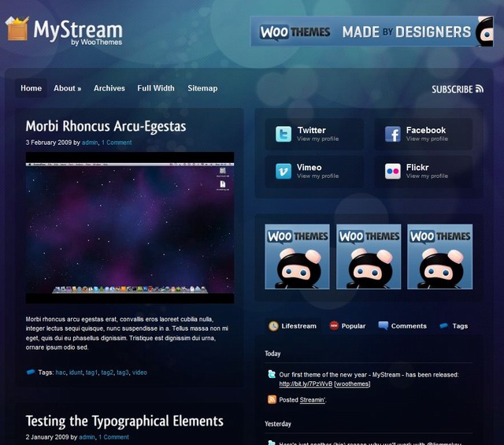
Task: Open the Full Width page
Action: (156, 88)
